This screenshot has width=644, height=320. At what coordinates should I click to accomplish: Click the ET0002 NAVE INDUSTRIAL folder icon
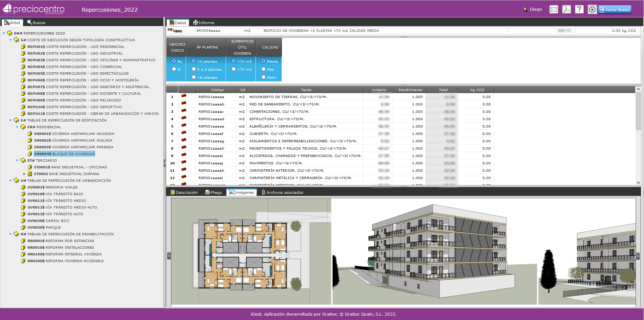pos(30,174)
